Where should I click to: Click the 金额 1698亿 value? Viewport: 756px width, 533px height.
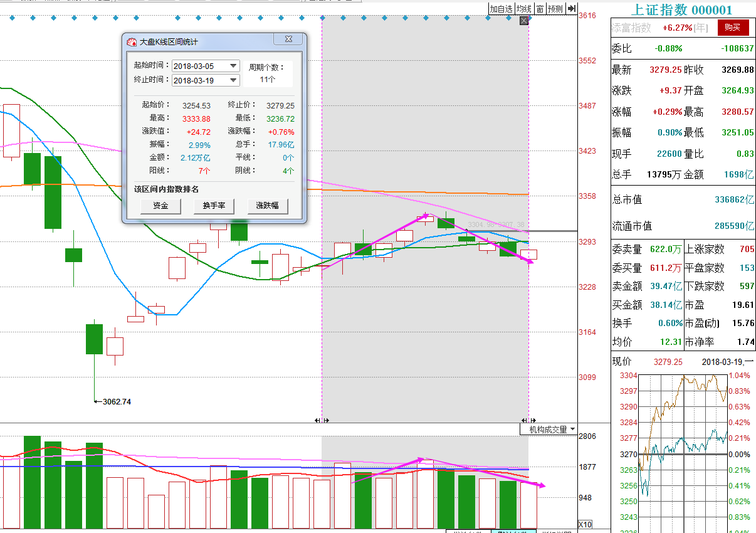click(740, 175)
